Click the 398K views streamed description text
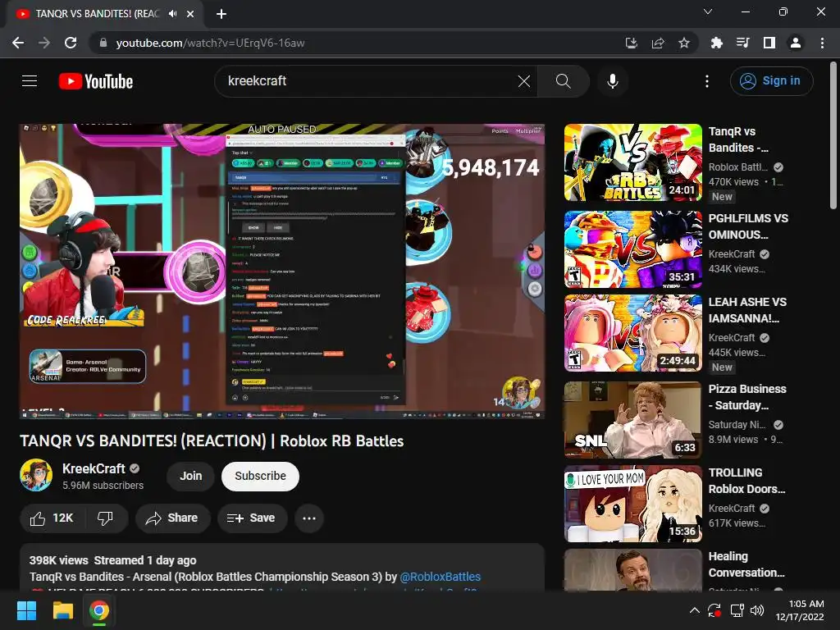 (112, 560)
